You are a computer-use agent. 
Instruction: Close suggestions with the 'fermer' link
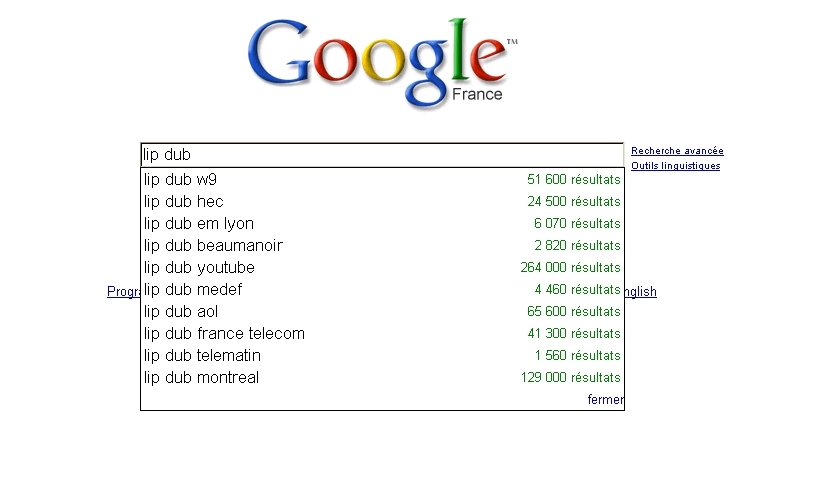(x=605, y=400)
